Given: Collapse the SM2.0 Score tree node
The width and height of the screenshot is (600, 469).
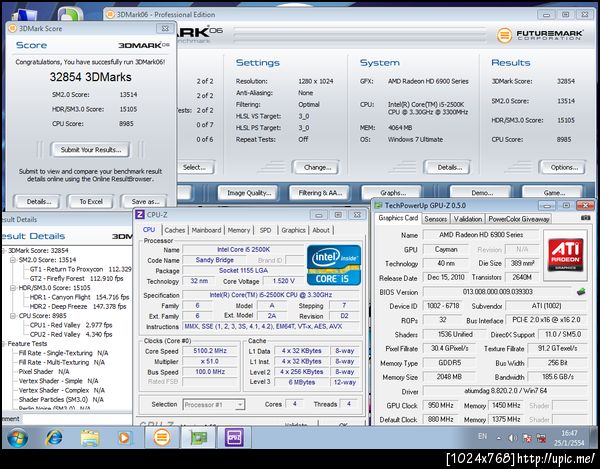Looking at the screenshot, I should (13, 260).
